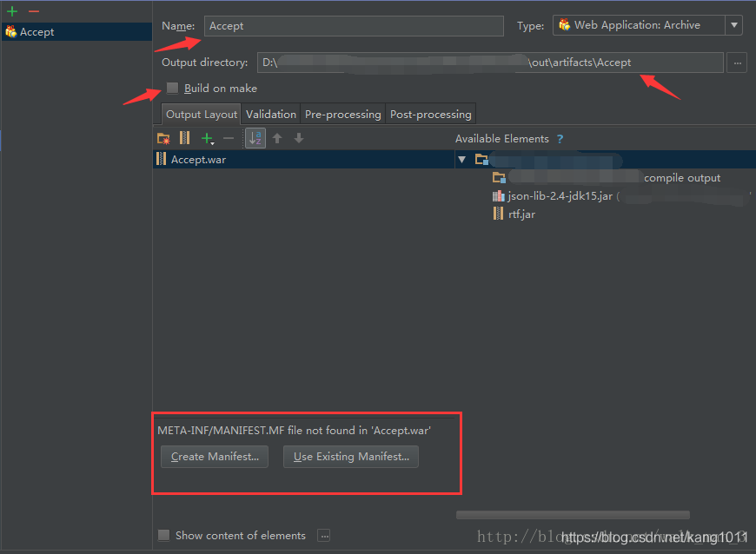Click the module folder icon in Available Elements
The height and width of the screenshot is (554, 756).
pos(481,160)
